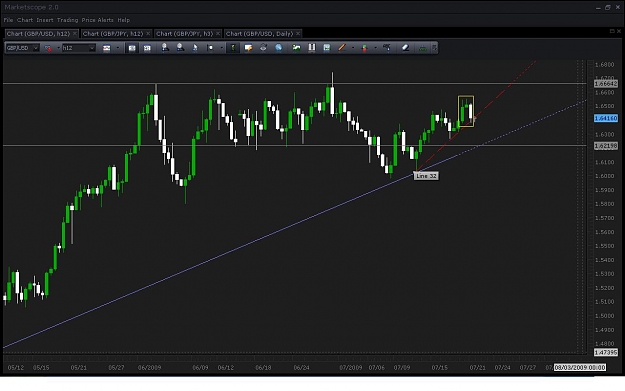Click the blue globe icon in toolbar
Viewport: 625px width, 391px height.
tap(278, 48)
